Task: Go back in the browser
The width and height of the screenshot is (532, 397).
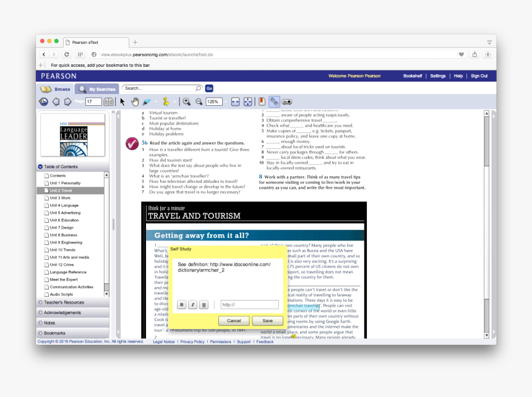Action: click(44, 54)
